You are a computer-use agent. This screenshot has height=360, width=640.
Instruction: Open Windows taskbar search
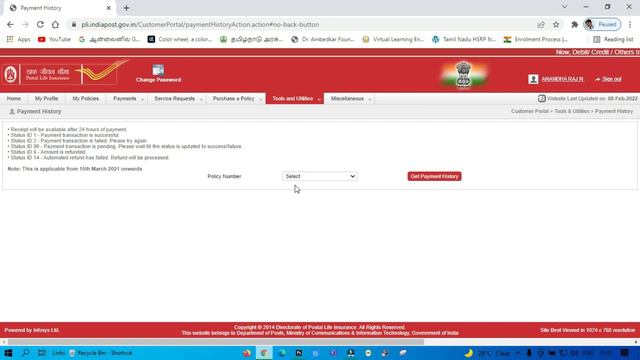pos(25,353)
